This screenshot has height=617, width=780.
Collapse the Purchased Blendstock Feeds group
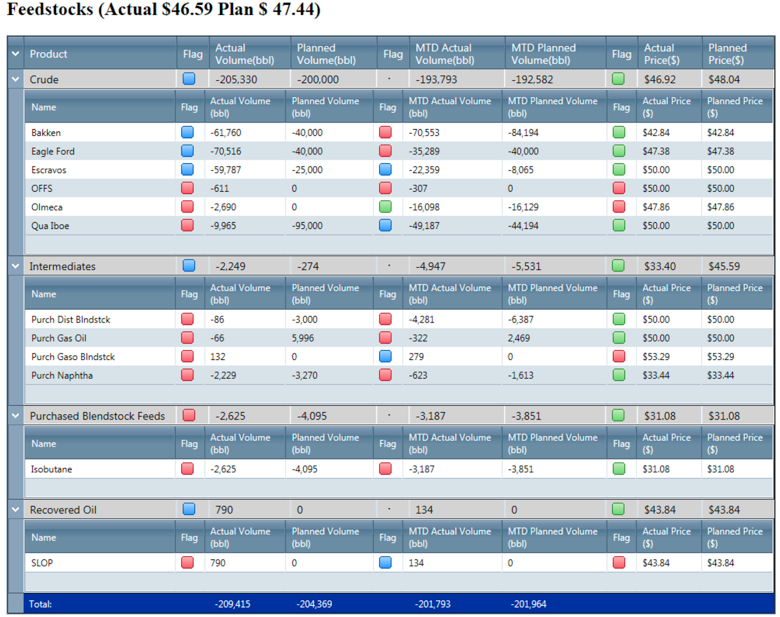point(16,416)
